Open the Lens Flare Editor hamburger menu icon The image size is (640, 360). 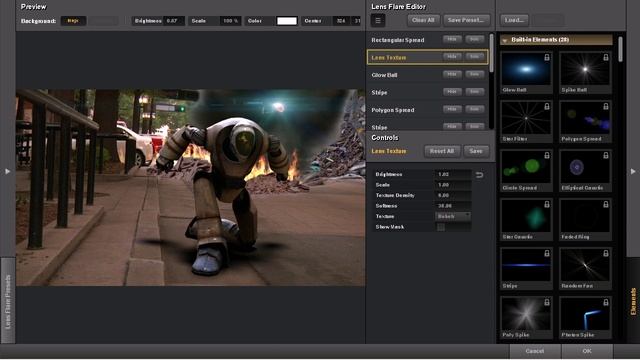(x=378, y=20)
